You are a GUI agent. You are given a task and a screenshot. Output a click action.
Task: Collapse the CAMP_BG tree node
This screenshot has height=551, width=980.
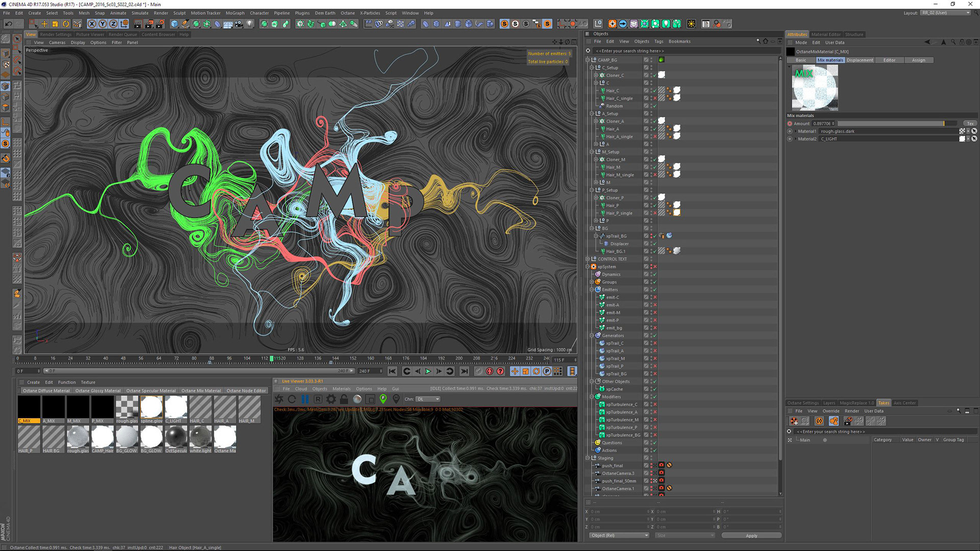(x=587, y=60)
